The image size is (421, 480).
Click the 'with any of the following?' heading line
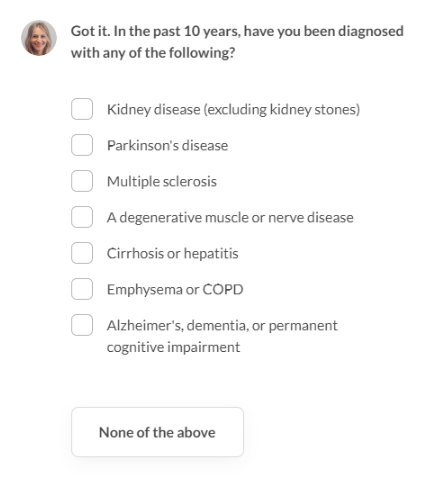pos(153,53)
